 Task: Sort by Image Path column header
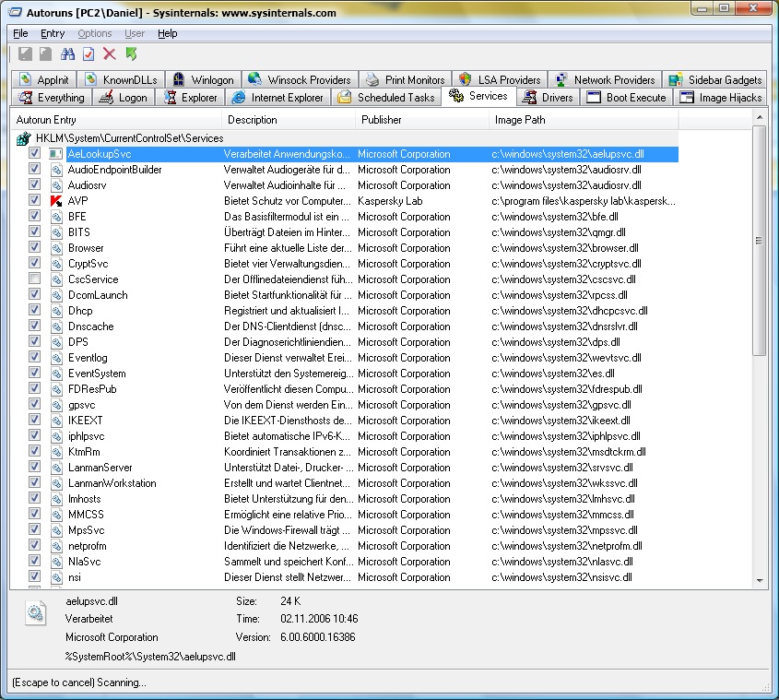point(584,120)
